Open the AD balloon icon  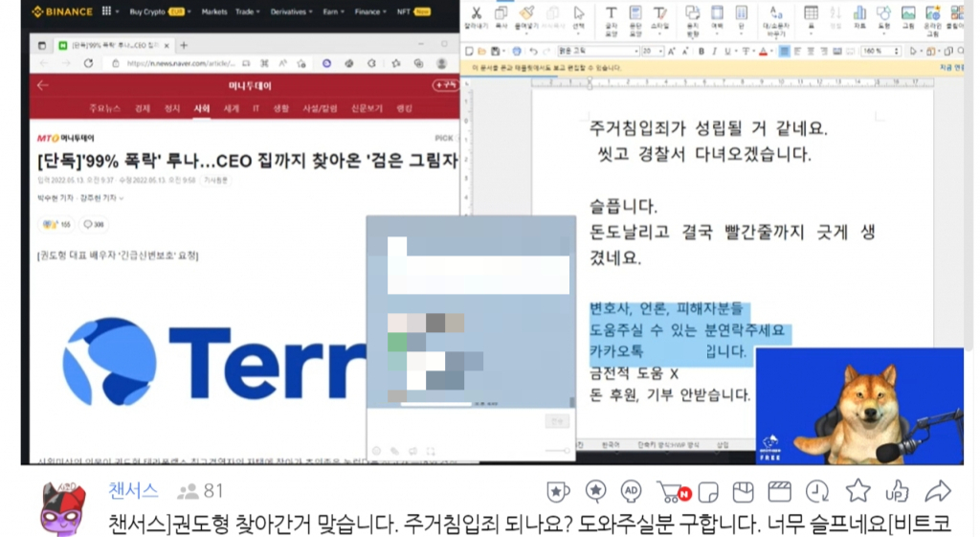click(x=632, y=491)
